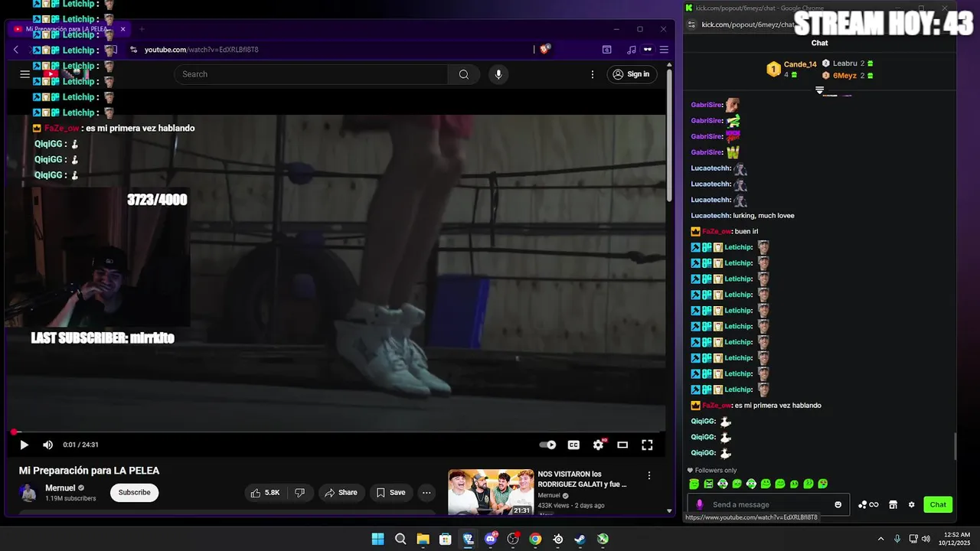Open Discord from the taskbar
The image size is (980, 551).
[491, 539]
